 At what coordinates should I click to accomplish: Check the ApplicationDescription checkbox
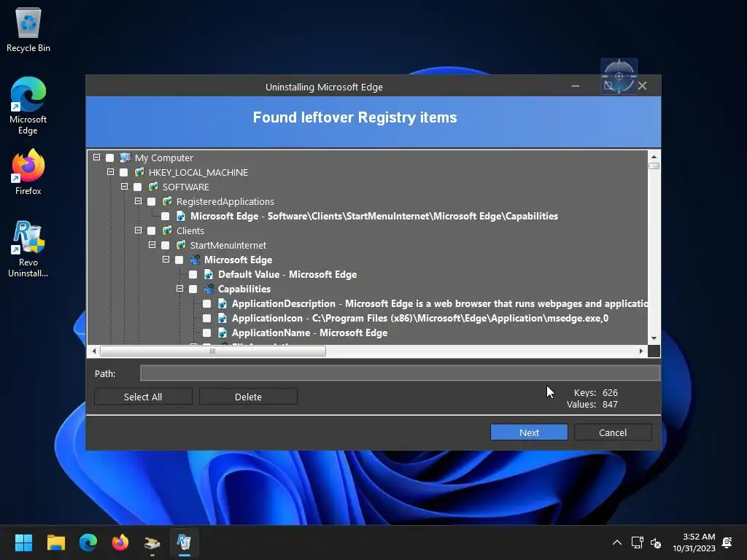click(x=206, y=303)
